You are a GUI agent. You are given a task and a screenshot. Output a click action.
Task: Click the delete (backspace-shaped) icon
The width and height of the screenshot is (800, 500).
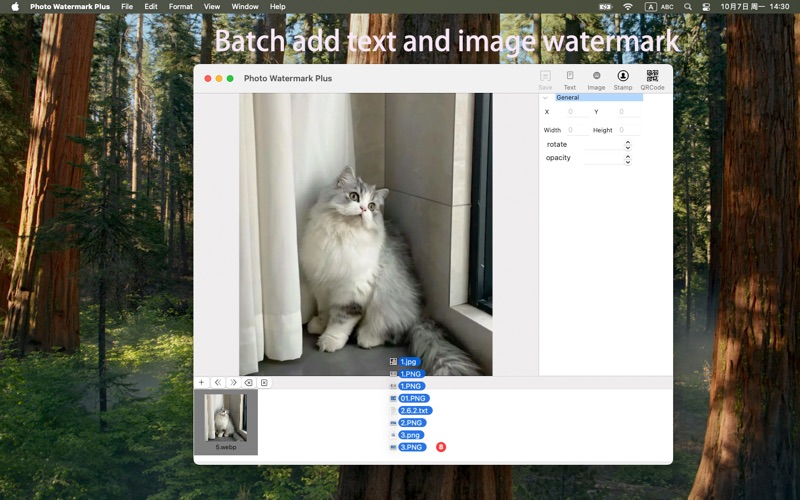pos(248,382)
